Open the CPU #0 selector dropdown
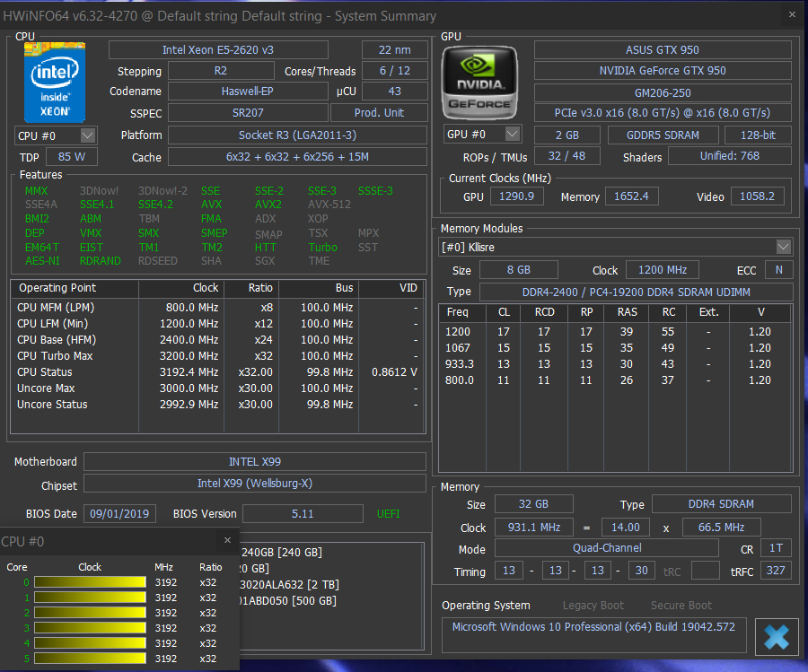This screenshot has width=808, height=672. [x=88, y=135]
